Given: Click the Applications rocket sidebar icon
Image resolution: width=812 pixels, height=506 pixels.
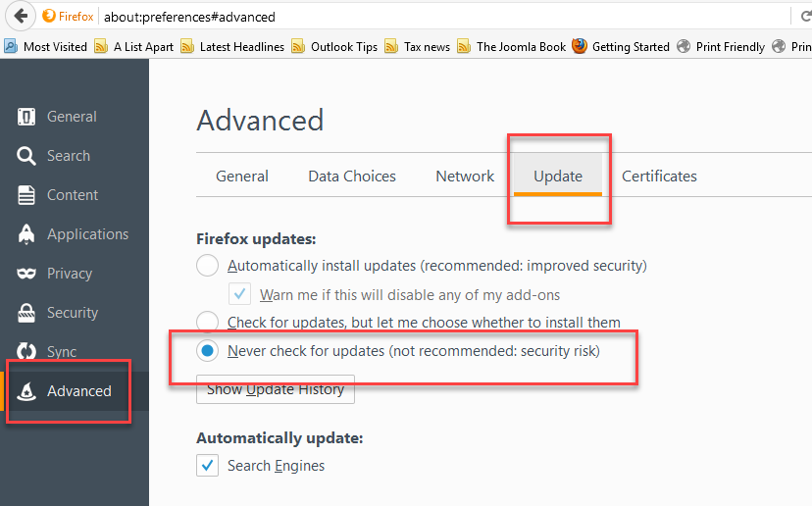Looking at the screenshot, I should [x=26, y=234].
